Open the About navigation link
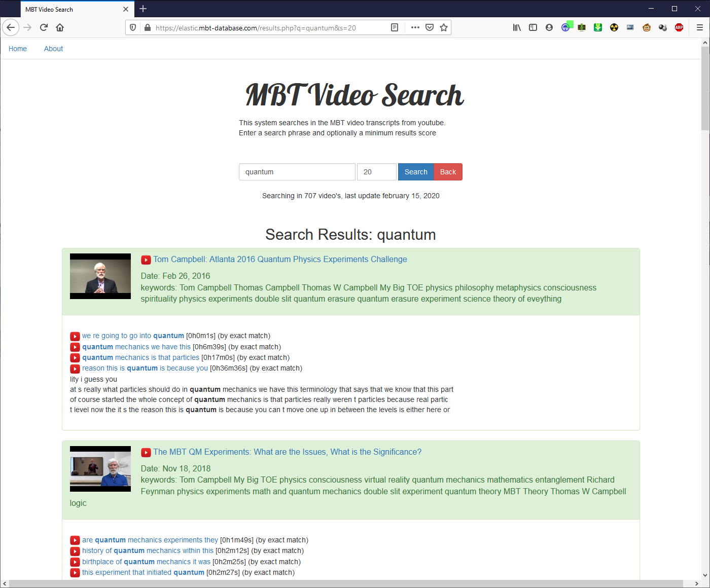Viewport: 710px width, 588px height. tap(54, 49)
